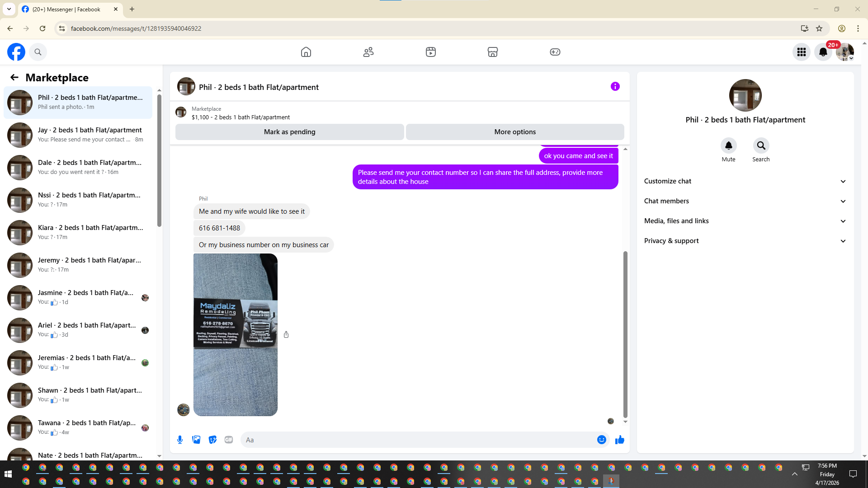Viewport: 868px width, 488px height.
Task: Open Jay's apartment conversation
Action: point(79,135)
